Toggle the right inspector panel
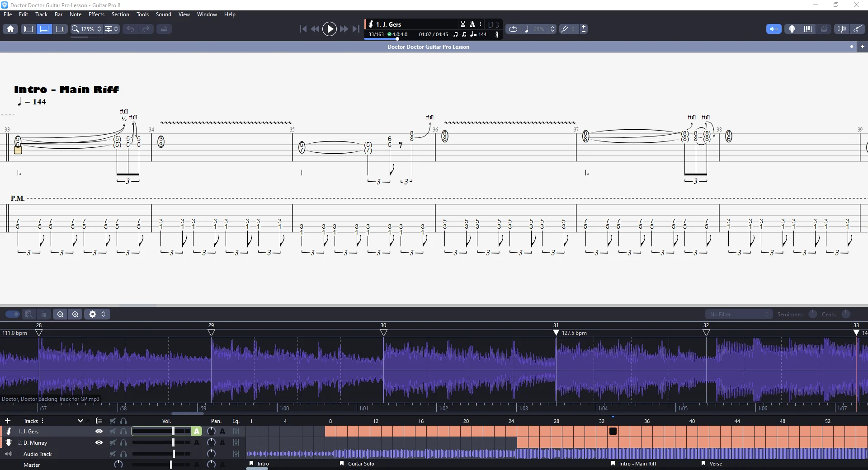 [x=60, y=29]
